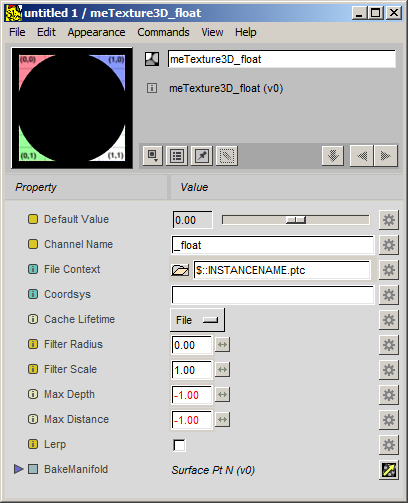Click the Filter Radius range arrows icon
Image resolution: width=408 pixels, height=503 pixels.
222,345
